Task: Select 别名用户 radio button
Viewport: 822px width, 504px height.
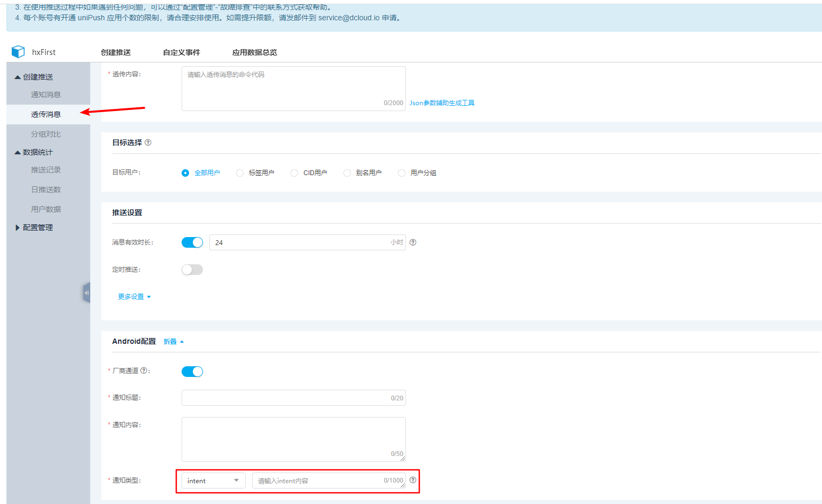Action: [347, 173]
